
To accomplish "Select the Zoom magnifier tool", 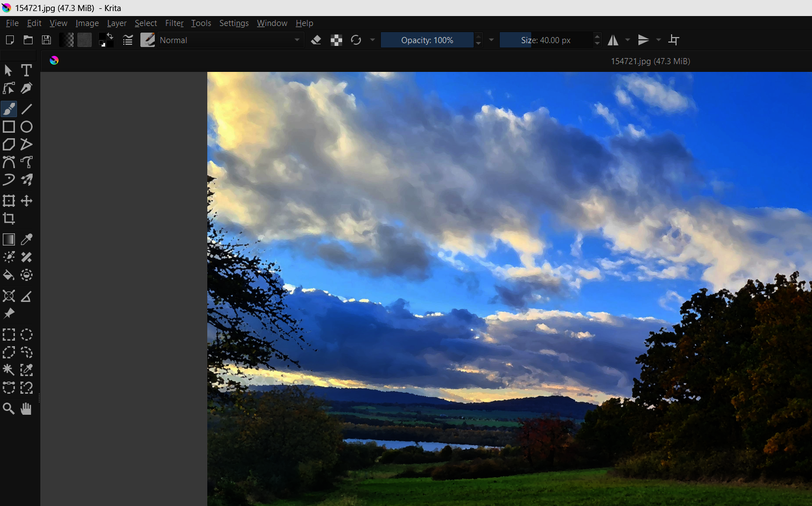I will [9, 409].
